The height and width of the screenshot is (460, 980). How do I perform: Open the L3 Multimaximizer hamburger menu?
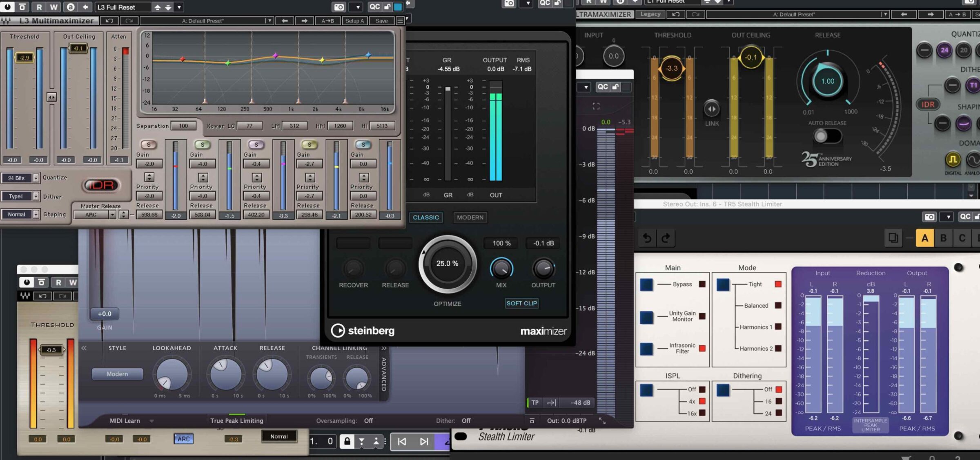[400, 21]
